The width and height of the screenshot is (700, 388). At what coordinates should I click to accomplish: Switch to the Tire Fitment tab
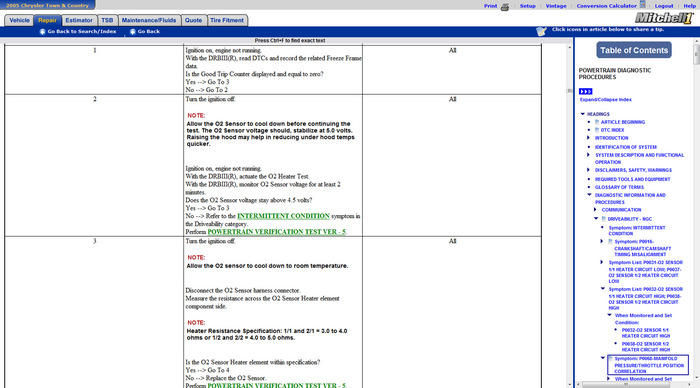(x=227, y=21)
